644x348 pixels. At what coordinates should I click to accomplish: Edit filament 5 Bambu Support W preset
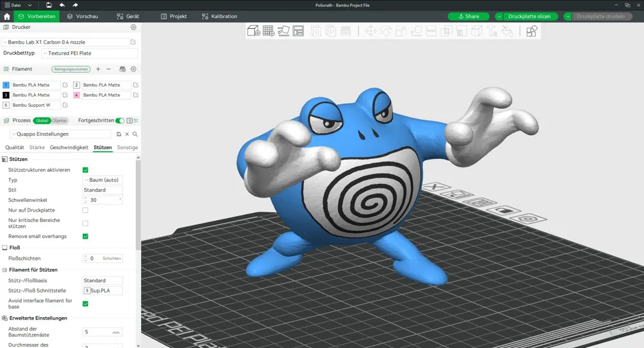[x=65, y=105]
